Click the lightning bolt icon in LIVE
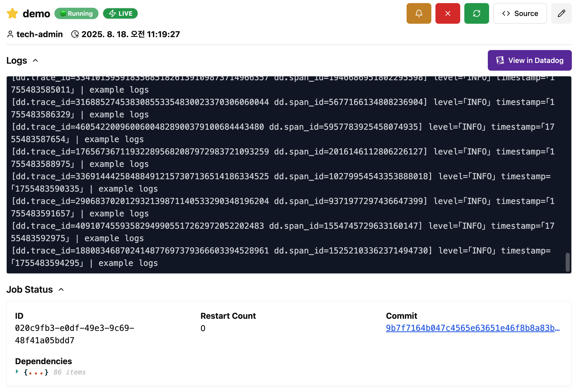Viewport: 577px width, 392px height. [112, 13]
